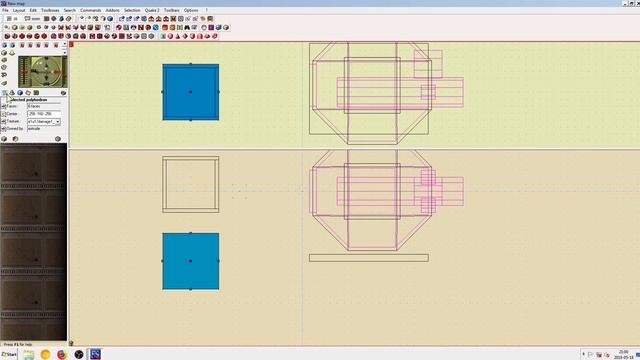This screenshot has height=360, width=640.
Task: Click the Windows Start button
Action: click(9, 354)
